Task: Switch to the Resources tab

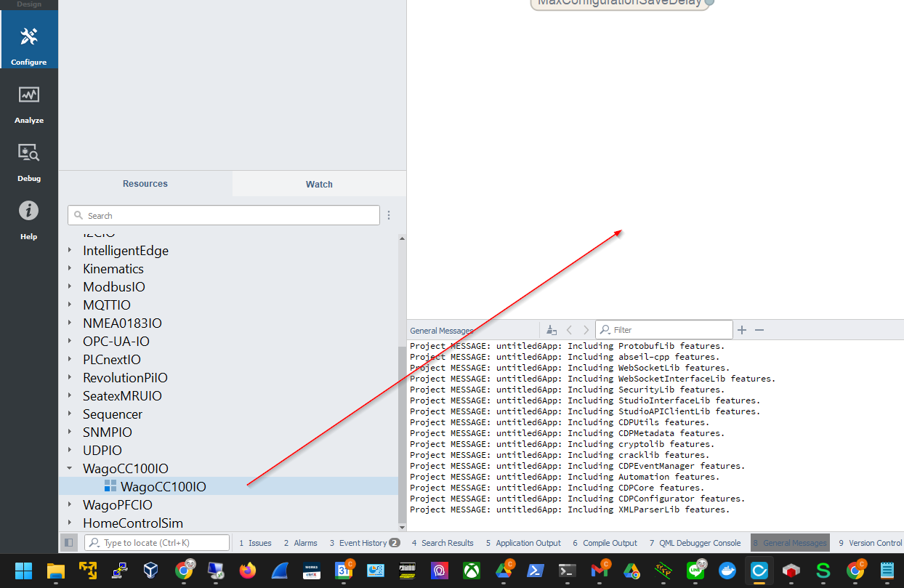Action: pos(145,184)
